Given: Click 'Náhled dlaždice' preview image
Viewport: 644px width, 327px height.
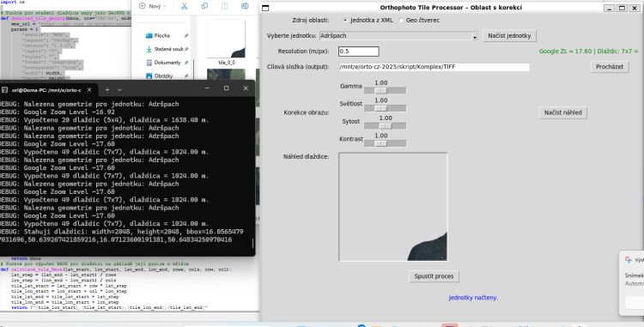Looking at the screenshot, I should point(393,207).
